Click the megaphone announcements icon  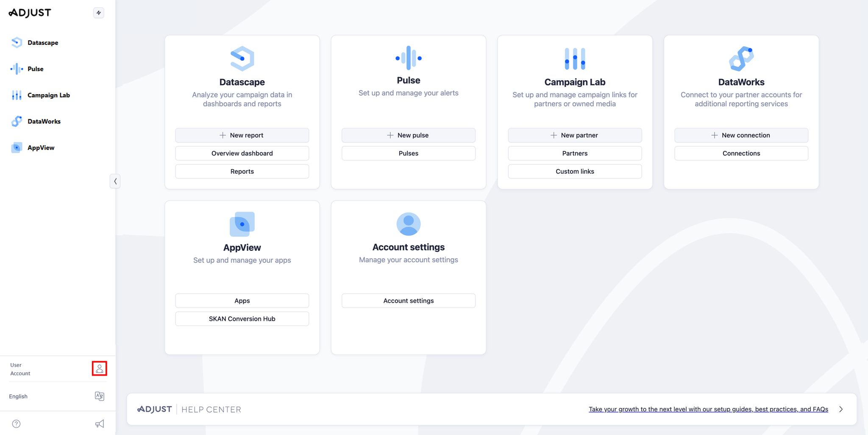100,424
